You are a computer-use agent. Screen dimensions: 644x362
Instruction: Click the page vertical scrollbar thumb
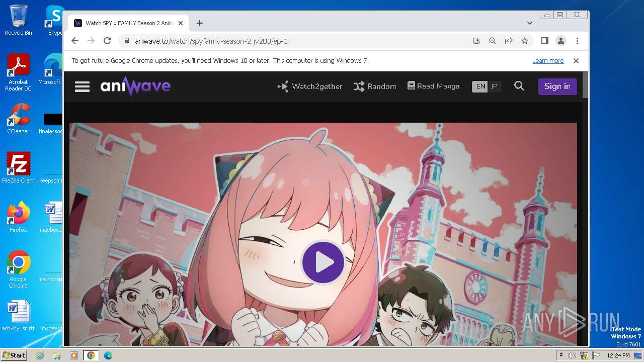click(586, 84)
